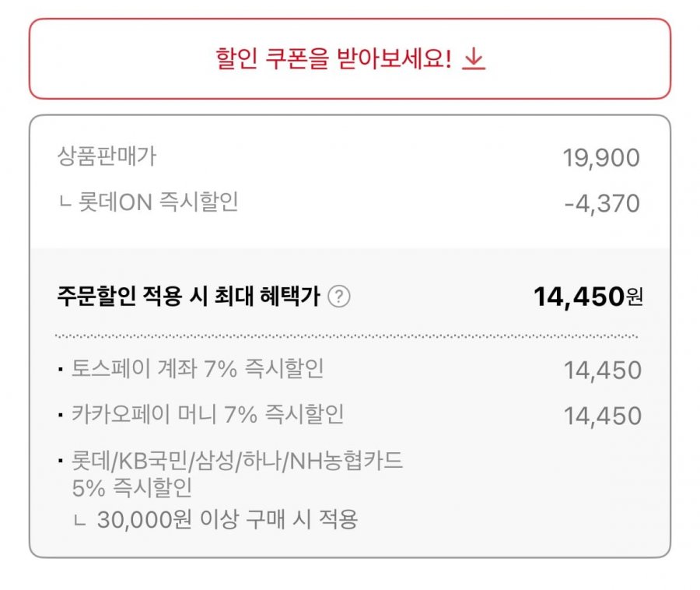Click the -4,370 discount amount
This screenshot has width=700, height=590.
click(602, 204)
